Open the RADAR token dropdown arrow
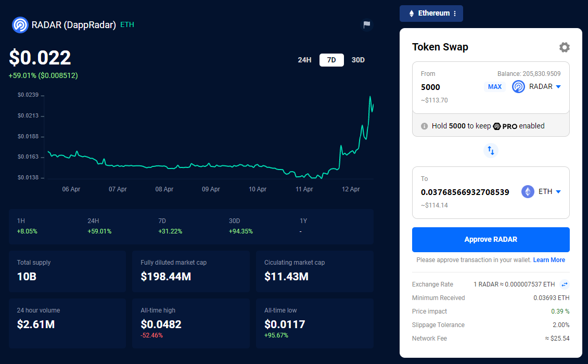The image size is (588, 364). click(x=558, y=87)
